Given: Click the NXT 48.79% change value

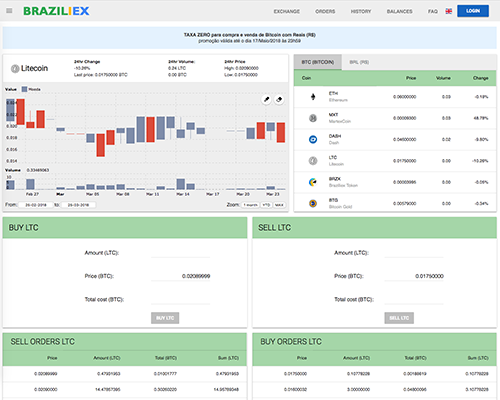Looking at the screenshot, I should coord(481,118).
